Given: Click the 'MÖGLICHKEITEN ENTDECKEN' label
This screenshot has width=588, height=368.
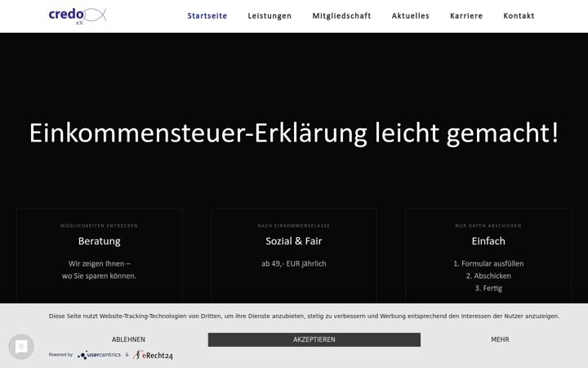Looking at the screenshot, I should tap(100, 226).
